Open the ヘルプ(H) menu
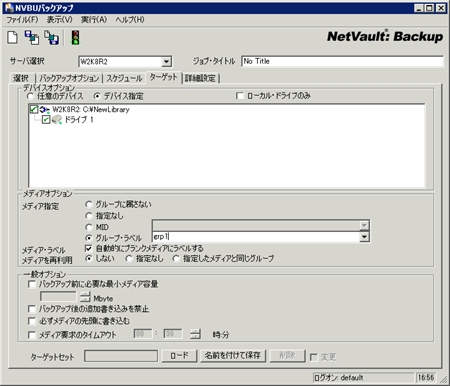 click(x=130, y=20)
